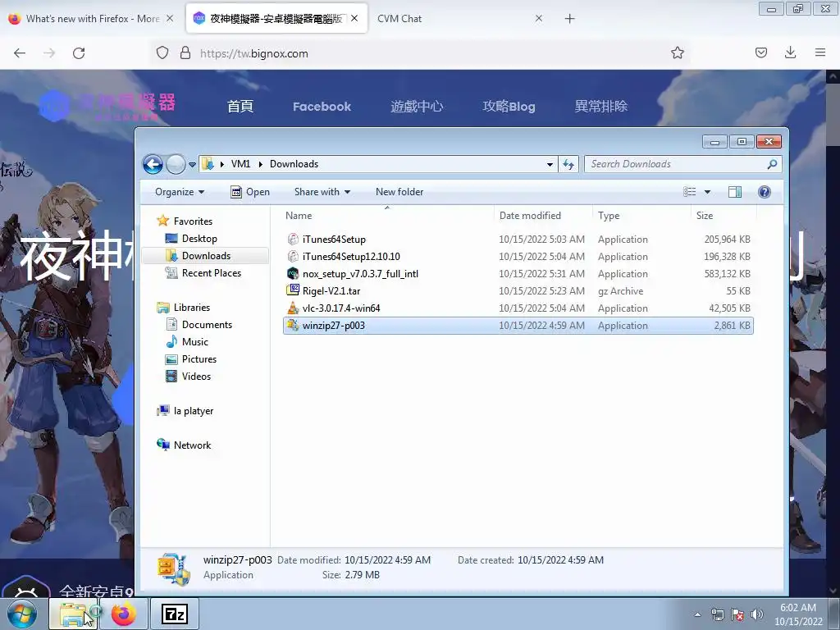Click the 遊戲中心 link on Nox page
This screenshot has height=630, width=840.
tap(417, 106)
